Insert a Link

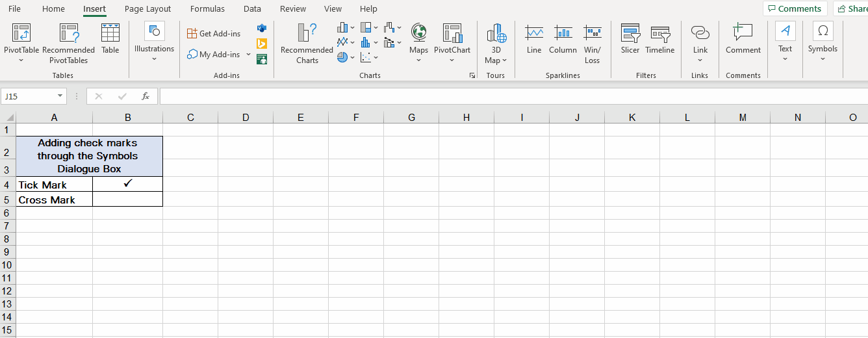(x=700, y=42)
